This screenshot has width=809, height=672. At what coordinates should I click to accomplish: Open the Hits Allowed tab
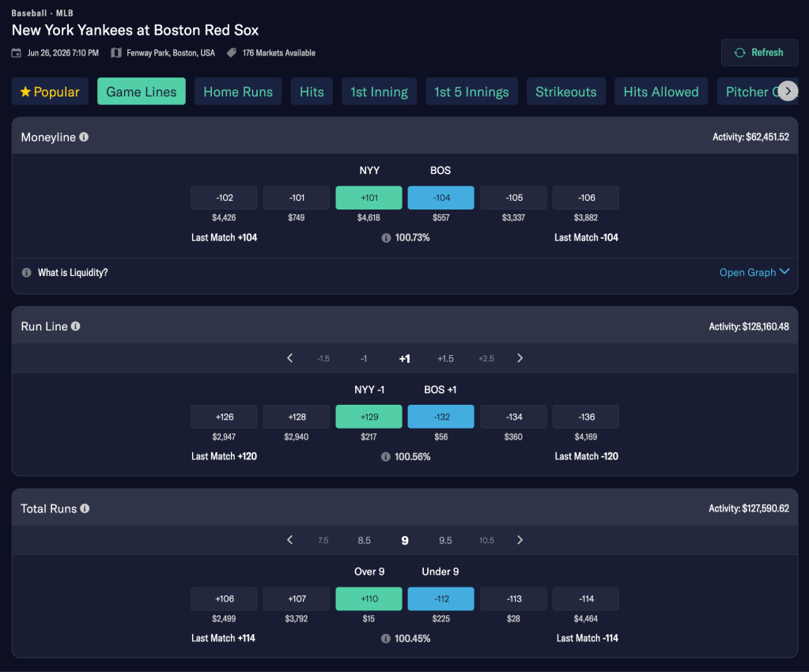coord(661,91)
